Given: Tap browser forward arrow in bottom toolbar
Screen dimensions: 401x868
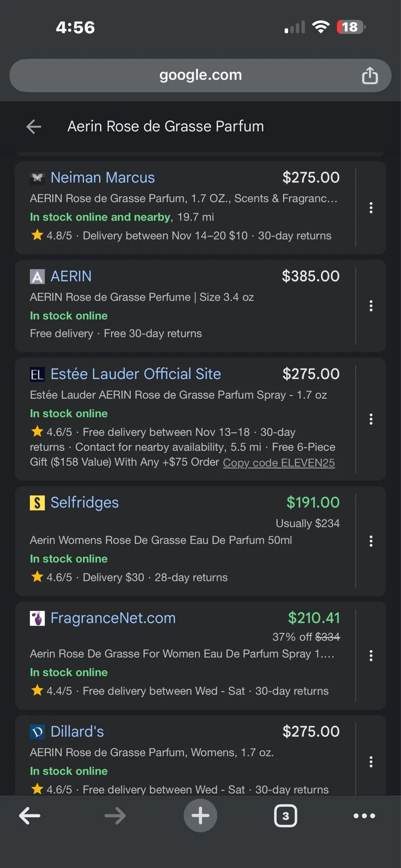Looking at the screenshot, I should coord(115,815).
